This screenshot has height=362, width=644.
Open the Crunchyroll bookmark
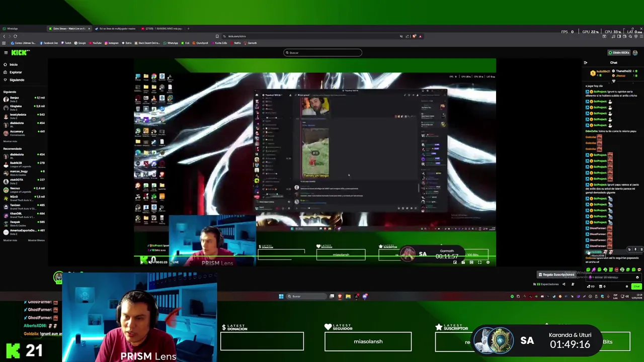201,43
